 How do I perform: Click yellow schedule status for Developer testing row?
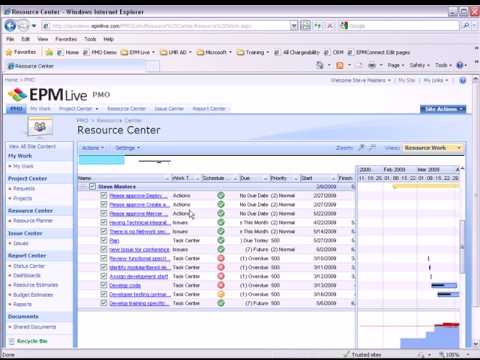point(221,294)
